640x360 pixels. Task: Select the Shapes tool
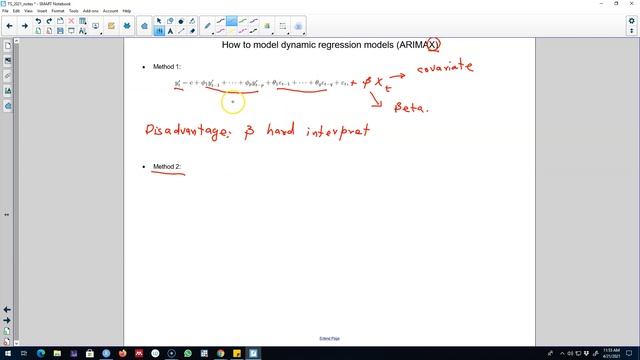[170, 21]
